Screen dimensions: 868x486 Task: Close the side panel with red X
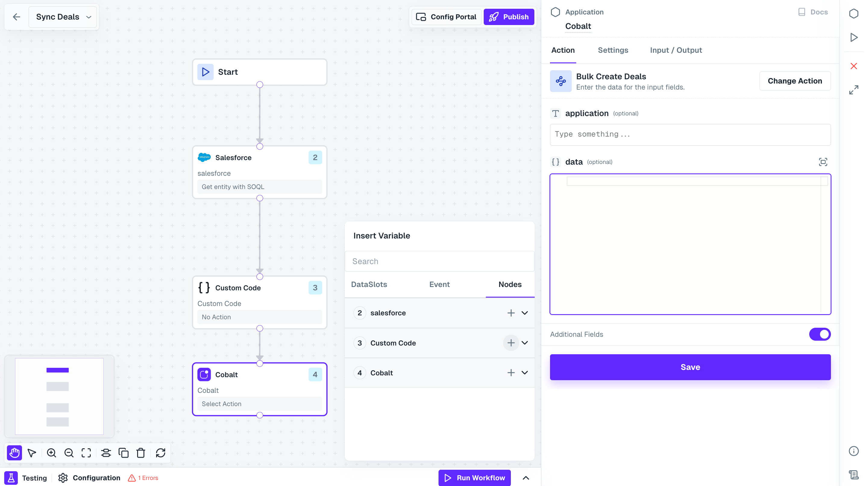(854, 66)
